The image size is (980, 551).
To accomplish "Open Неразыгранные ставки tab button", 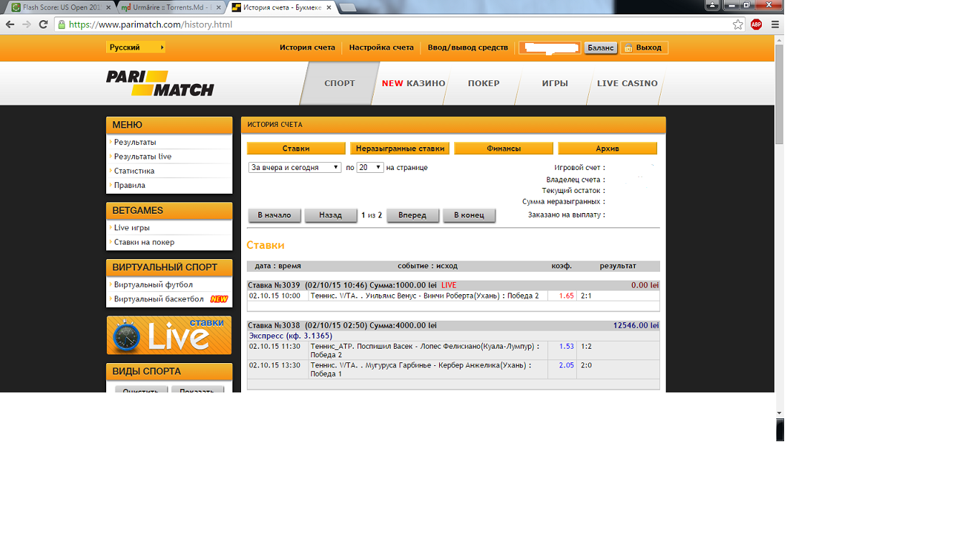I will tap(400, 149).
